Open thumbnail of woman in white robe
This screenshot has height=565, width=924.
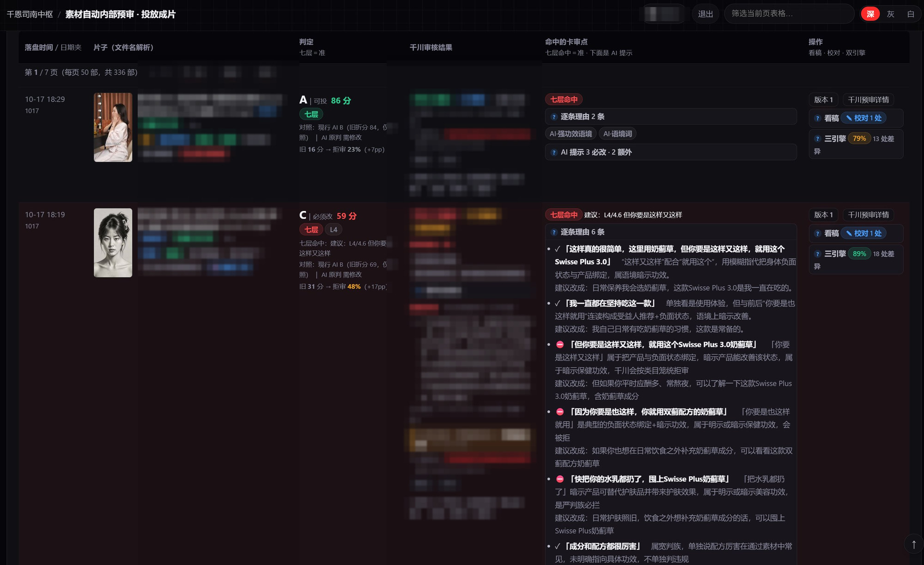113,127
